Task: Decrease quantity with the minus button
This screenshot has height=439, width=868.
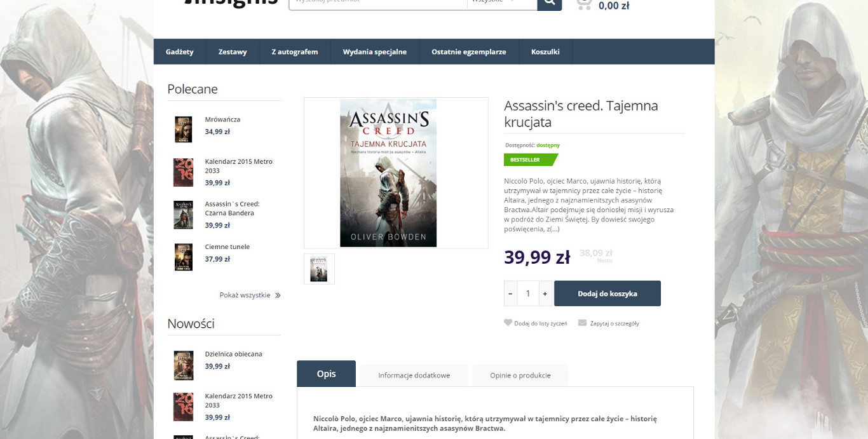Action: (x=511, y=294)
